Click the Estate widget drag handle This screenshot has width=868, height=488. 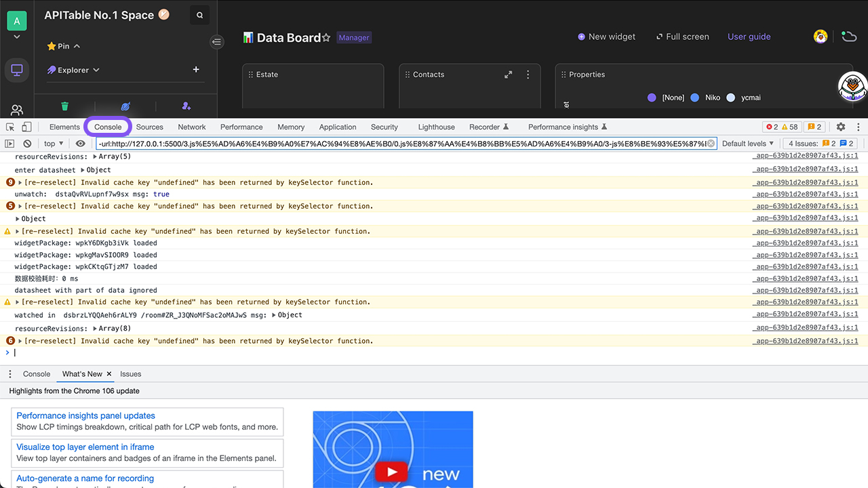[x=250, y=75]
